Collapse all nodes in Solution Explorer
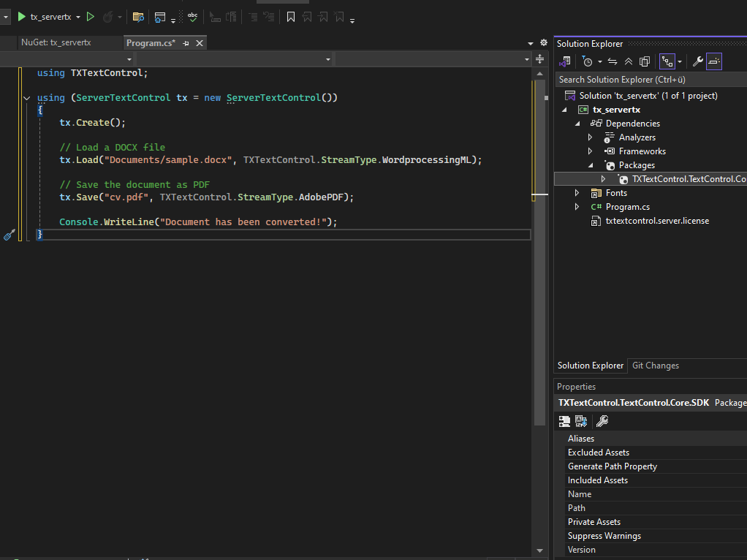The image size is (747, 560). click(629, 61)
